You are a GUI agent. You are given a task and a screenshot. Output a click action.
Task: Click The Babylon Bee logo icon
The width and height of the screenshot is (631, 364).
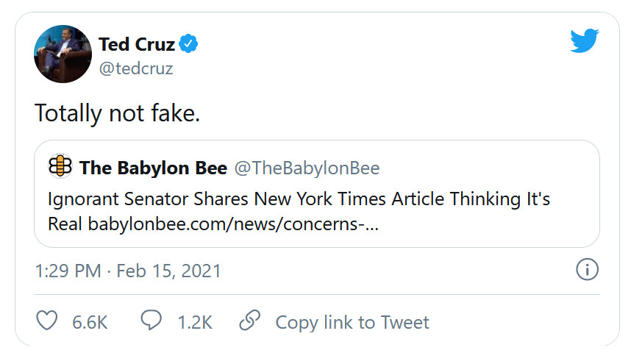60,167
